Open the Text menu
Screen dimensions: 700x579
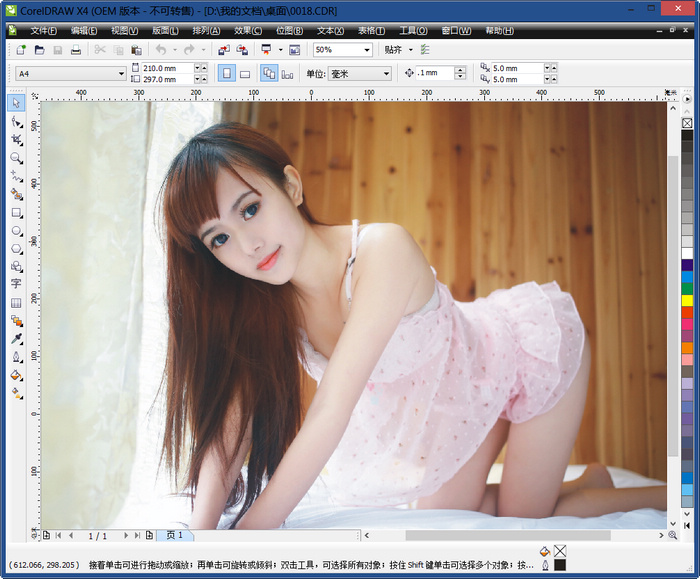pos(330,30)
